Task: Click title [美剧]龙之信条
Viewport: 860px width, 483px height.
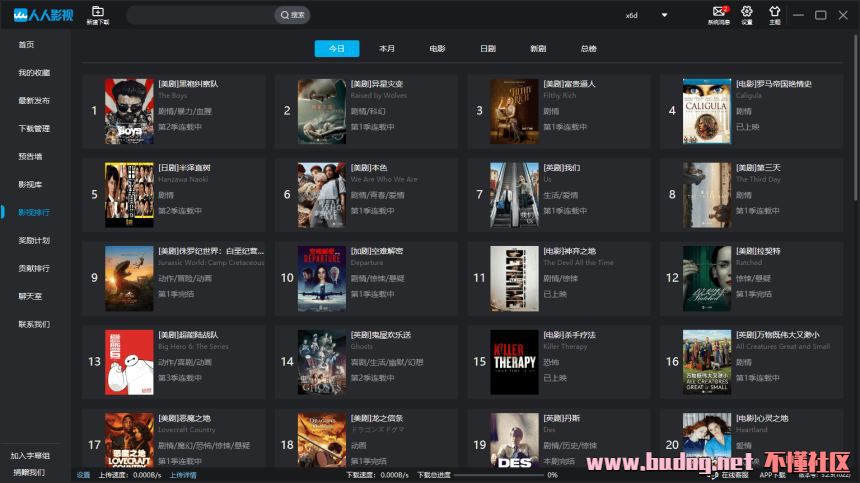Action: (x=377, y=418)
